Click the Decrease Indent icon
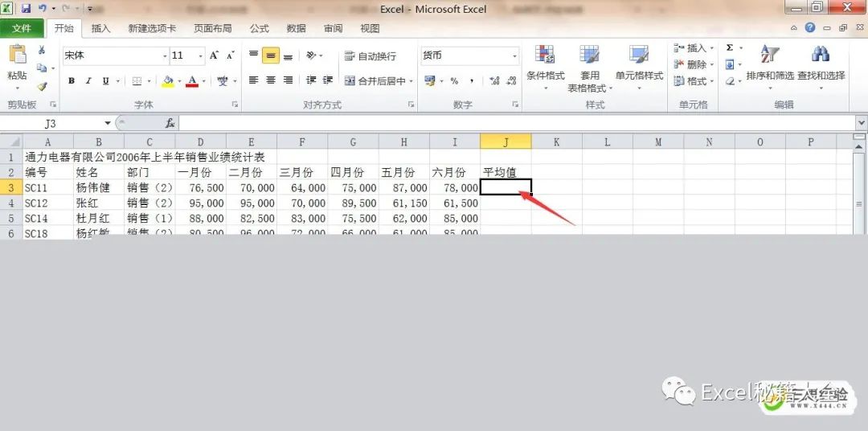The width and height of the screenshot is (868, 431). pyautogui.click(x=311, y=80)
